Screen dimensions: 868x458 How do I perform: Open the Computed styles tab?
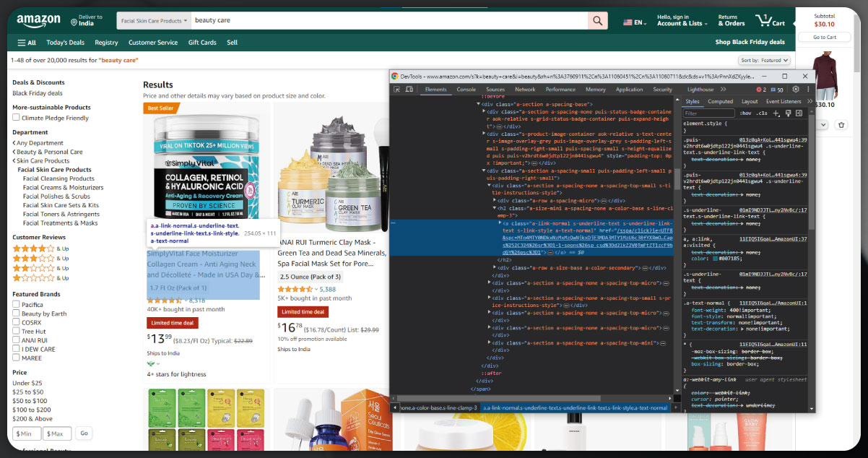[x=720, y=102]
